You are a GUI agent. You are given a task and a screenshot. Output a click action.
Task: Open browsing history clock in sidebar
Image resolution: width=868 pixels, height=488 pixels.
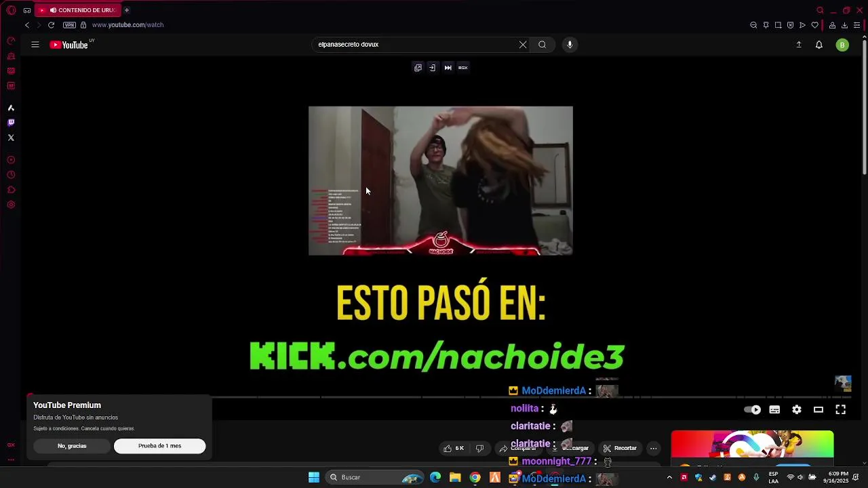coord(11,175)
